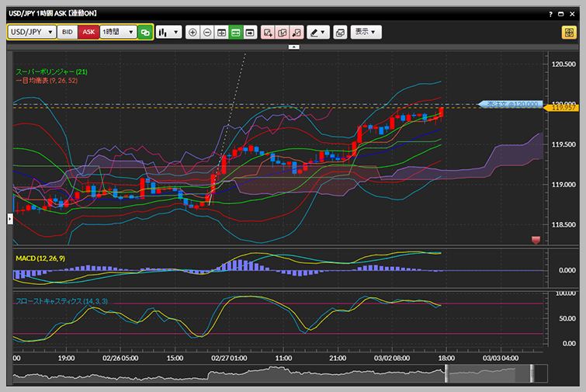
Task: Open the drawing pencil tool menu
Action: [318, 33]
